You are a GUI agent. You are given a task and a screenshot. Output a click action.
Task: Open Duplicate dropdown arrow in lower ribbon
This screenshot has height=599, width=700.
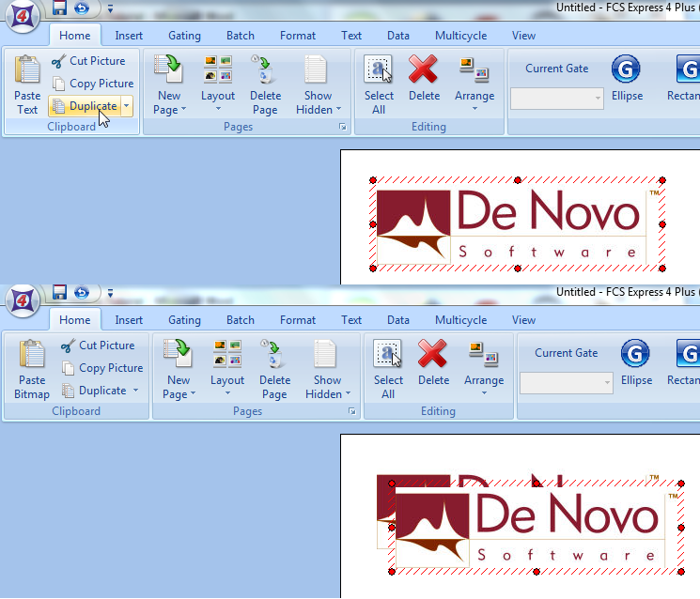tap(135, 391)
